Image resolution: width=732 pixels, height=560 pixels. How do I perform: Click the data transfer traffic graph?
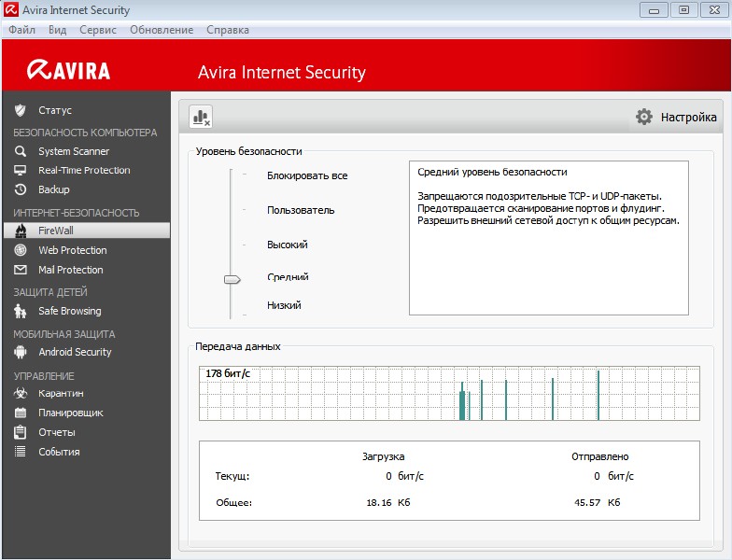point(449,394)
